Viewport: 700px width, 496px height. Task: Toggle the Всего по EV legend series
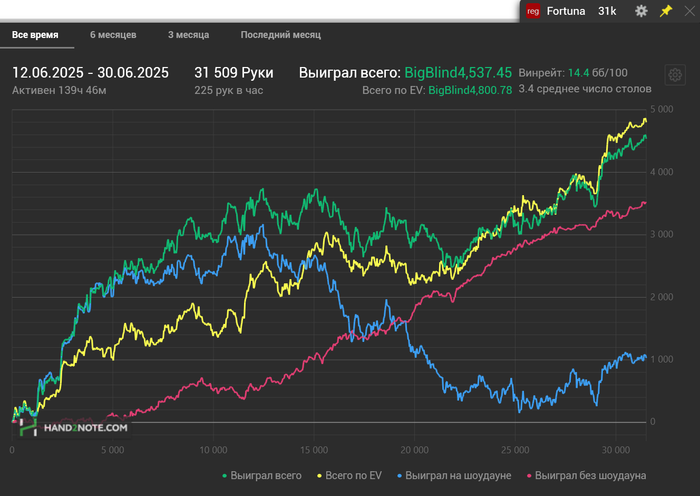(350, 475)
